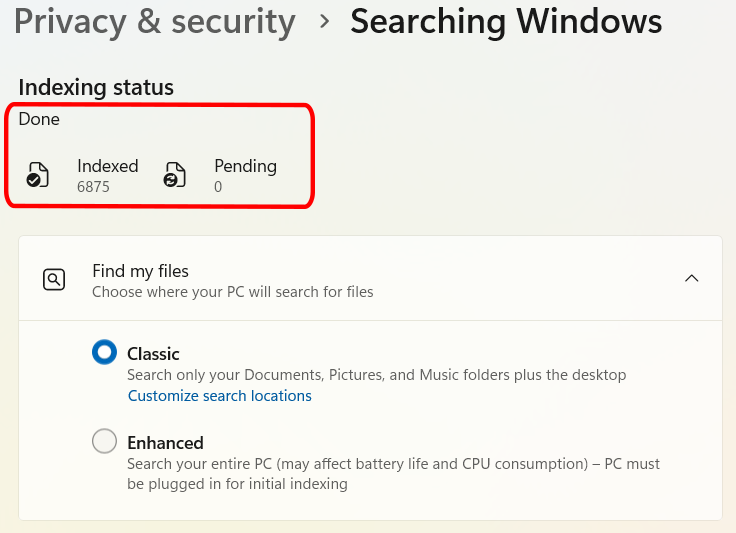Screen dimensions: 736x533
Task: Click the Indexing status heading
Action: [x=96, y=87]
